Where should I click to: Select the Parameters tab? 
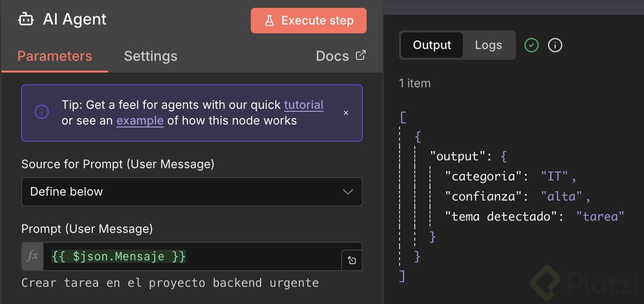54,56
